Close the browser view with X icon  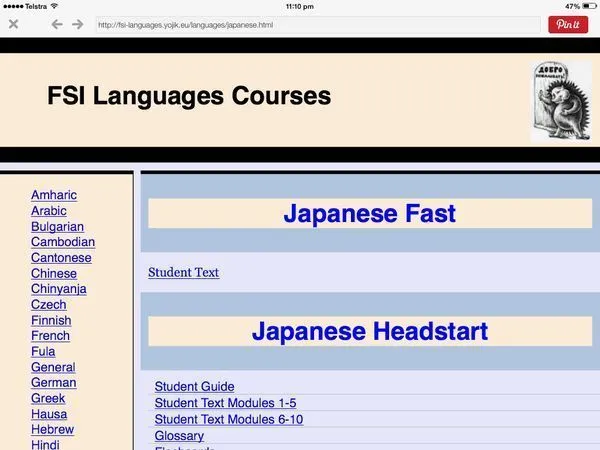click(x=13, y=24)
